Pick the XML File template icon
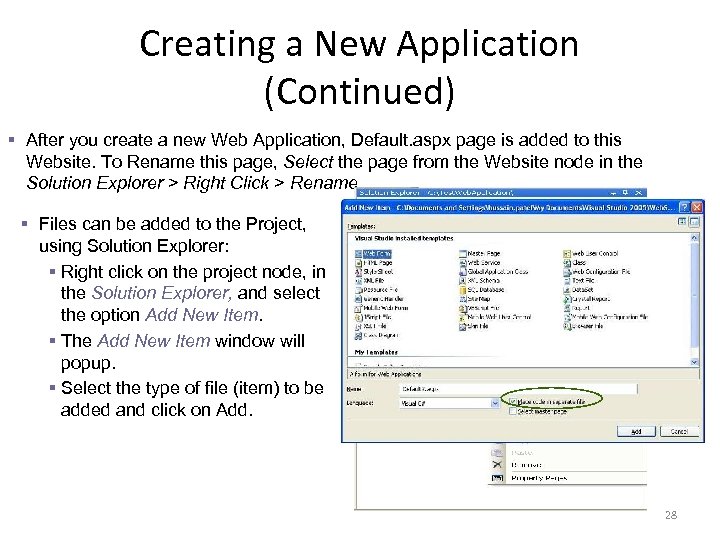This screenshot has width=720, height=540. pyautogui.click(x=359, y=281)
